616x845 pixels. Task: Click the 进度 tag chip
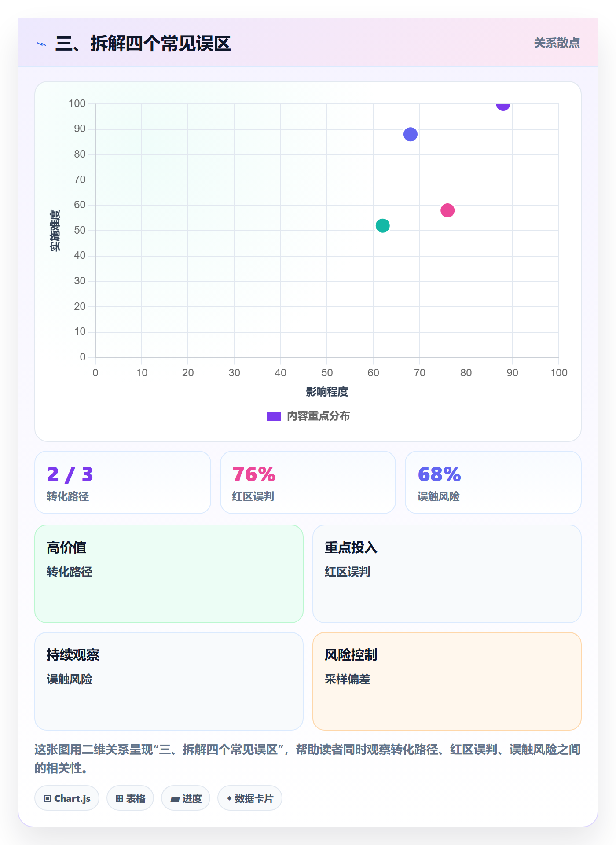point(186,798)
